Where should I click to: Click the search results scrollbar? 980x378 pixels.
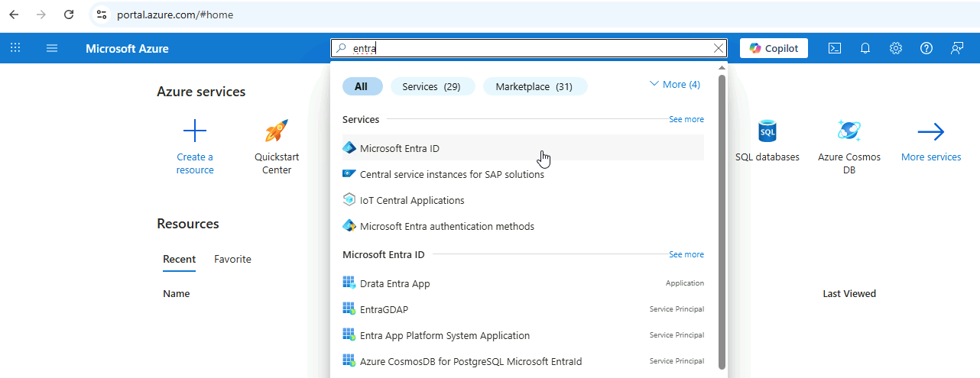click(x=722, y=221)
